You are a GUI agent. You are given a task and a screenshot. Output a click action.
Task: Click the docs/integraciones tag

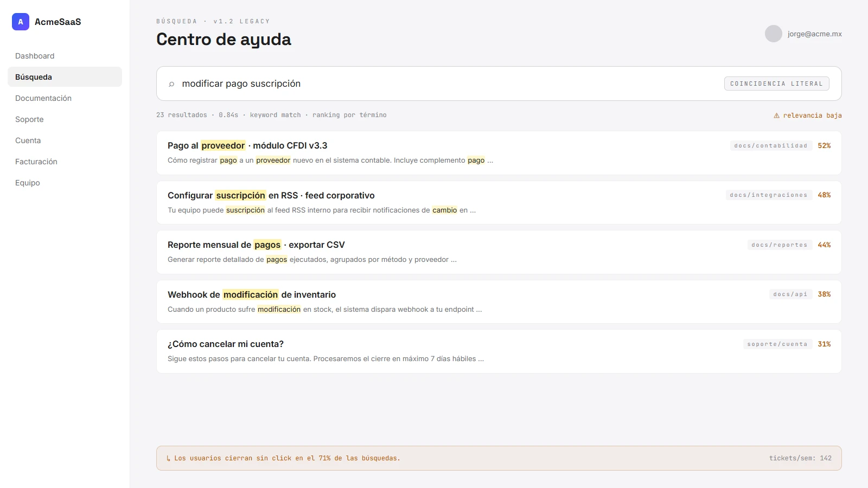(768, 195)
